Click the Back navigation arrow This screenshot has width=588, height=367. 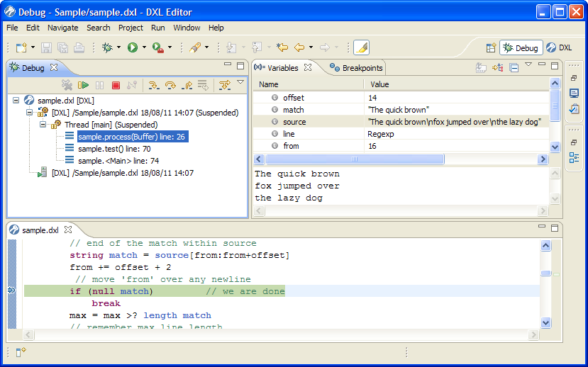[x=299, y=47]
